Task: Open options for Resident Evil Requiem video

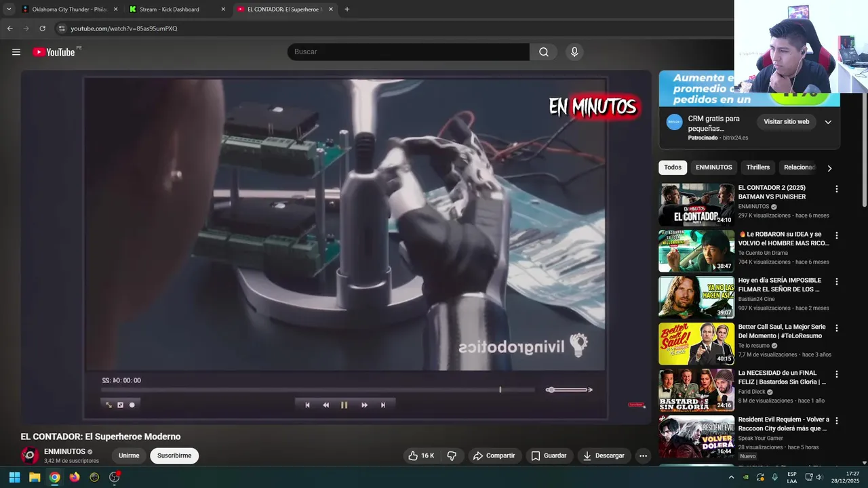Action: (836, 421)
